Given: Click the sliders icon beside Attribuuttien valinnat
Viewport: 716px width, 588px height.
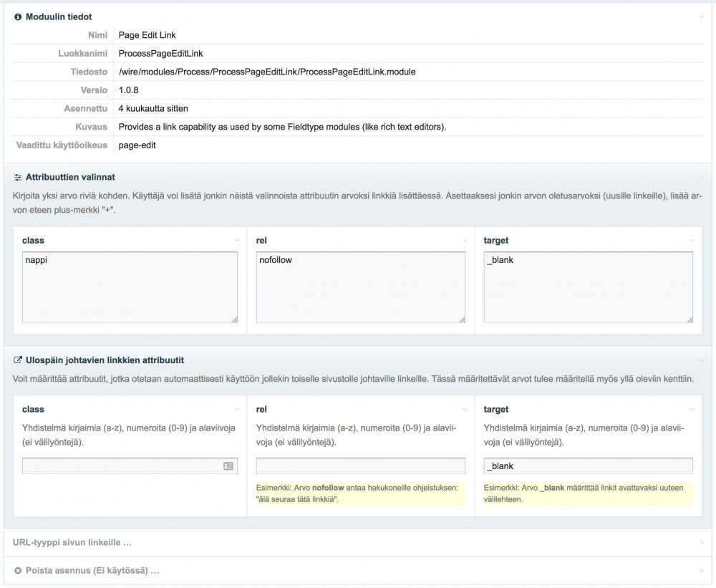Looking at the screenshot, I should click(x=18, y=177).
